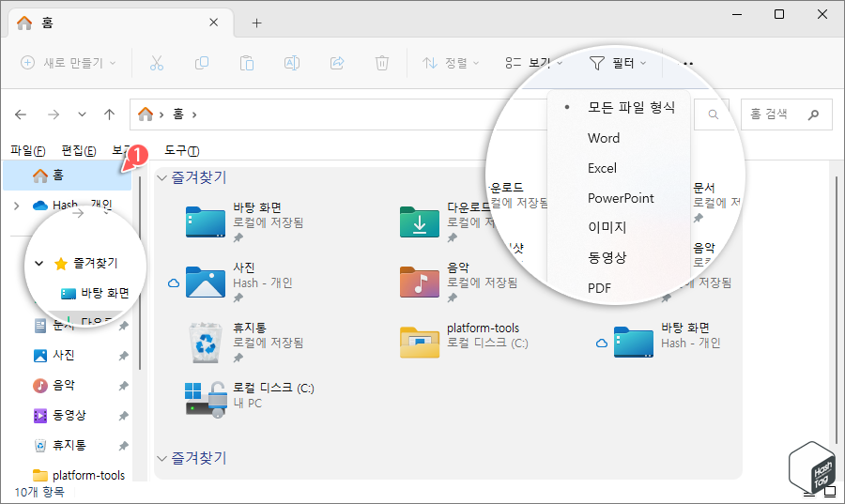The image size is (845, 504).
Task: Click the magnifier icon in search box
Action: (814, 115)
